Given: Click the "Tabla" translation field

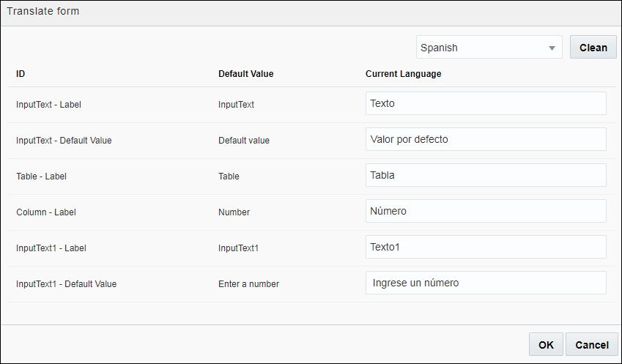Looking at the screenshot, I should tap(486, 175).
